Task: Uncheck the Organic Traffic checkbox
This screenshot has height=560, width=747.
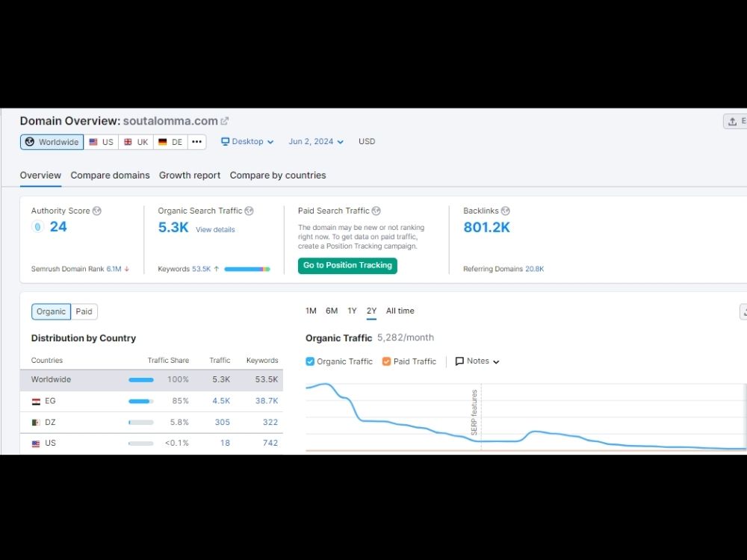Action: coord(310,361)
